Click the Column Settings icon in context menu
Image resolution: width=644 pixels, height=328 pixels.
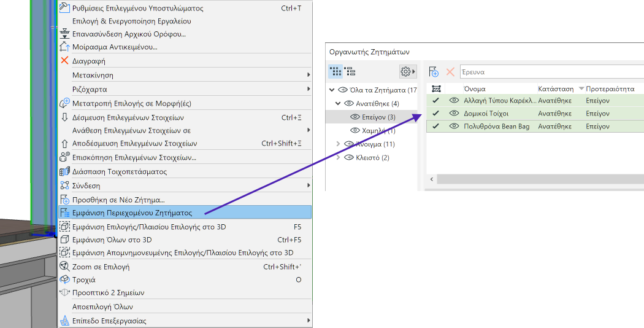coord(64,8)
